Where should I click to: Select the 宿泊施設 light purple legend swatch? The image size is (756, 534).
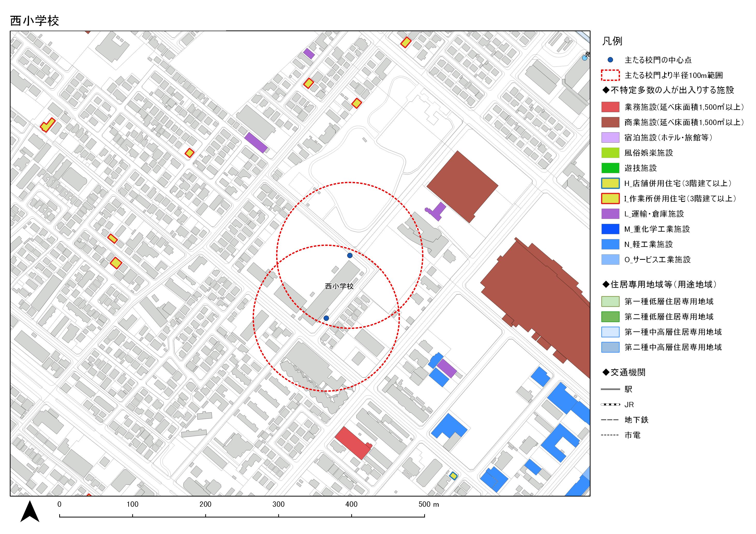tap(610, 138)
